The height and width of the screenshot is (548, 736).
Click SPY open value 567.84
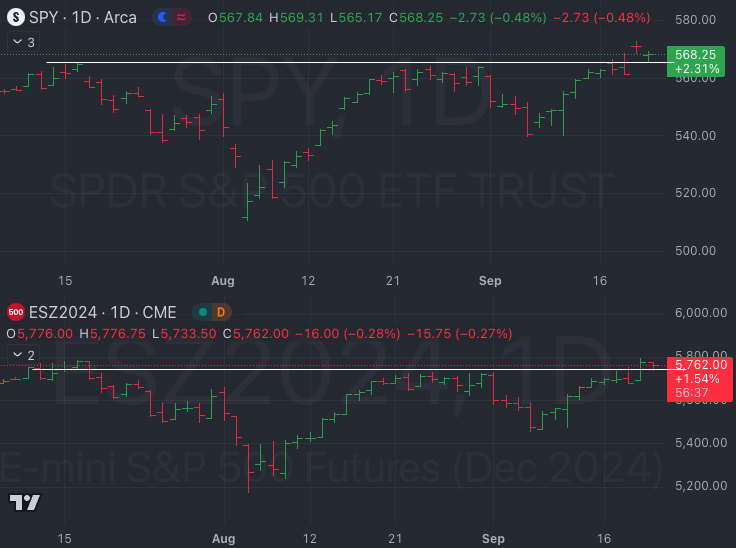click(x=241, y=18)
